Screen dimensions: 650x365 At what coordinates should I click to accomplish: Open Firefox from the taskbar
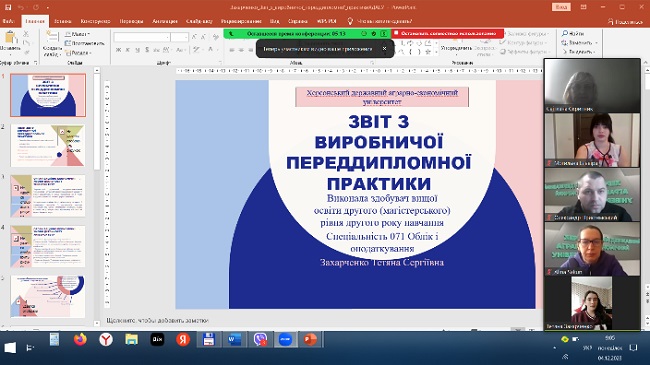(80, 340)
